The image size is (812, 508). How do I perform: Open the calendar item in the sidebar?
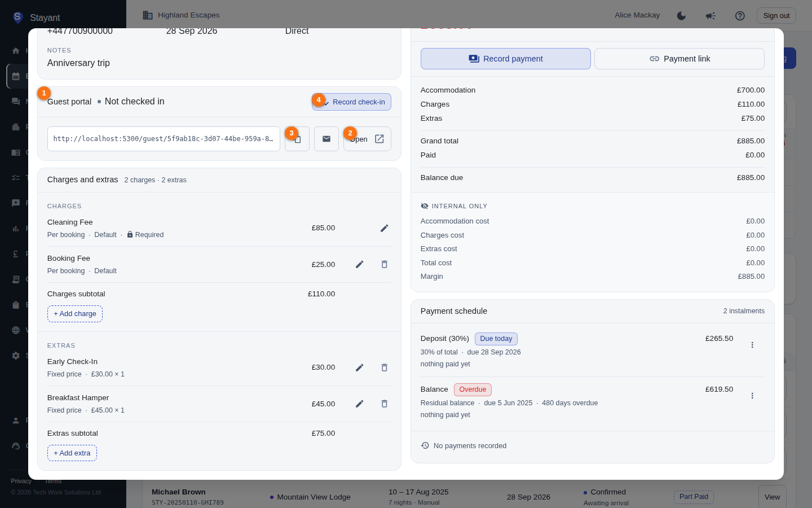coord(16,76)
